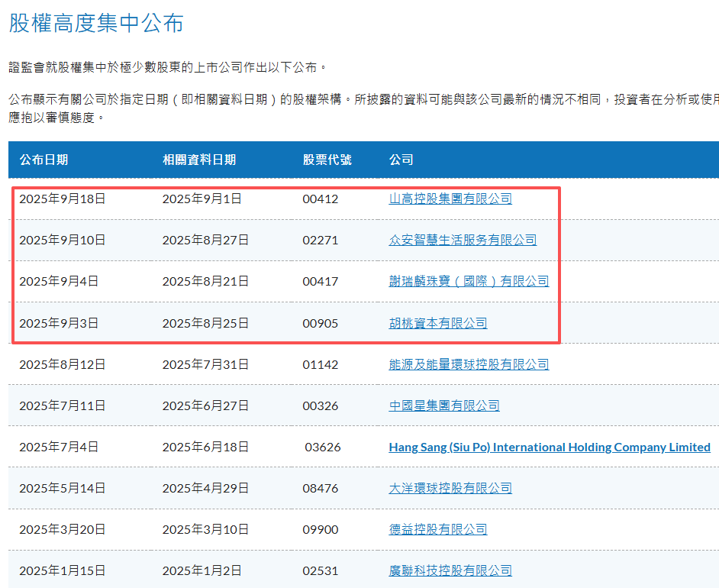Image resolution: width=719 pixels, height=588 pixels.
Task: Click stock code 02531
Action: coord(321,571)
